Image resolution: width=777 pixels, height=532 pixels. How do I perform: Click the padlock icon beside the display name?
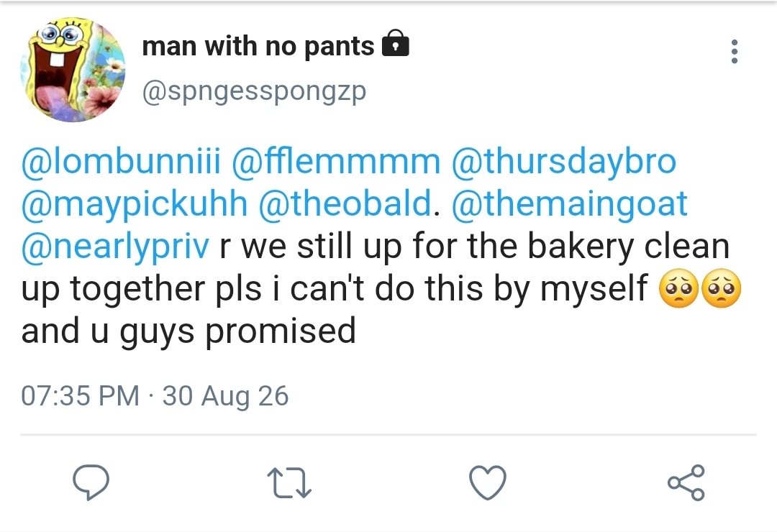click(396, 44)
